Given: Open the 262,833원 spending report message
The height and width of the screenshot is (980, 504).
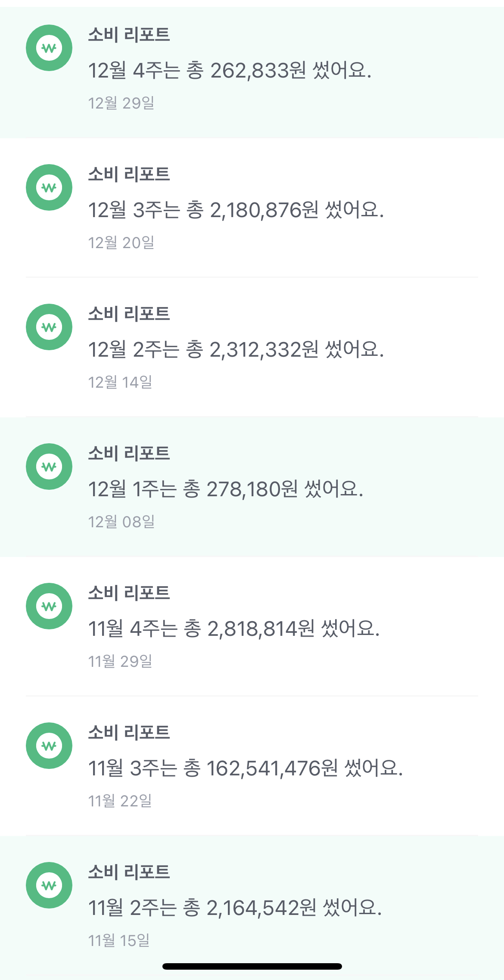Looking at the screenshot, I should (230, 70).
